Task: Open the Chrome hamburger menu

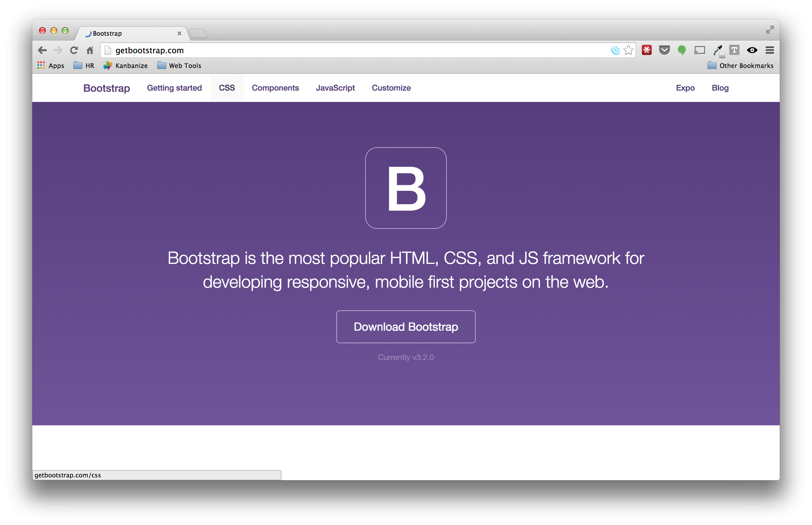Action: click(x=770, y=50)
